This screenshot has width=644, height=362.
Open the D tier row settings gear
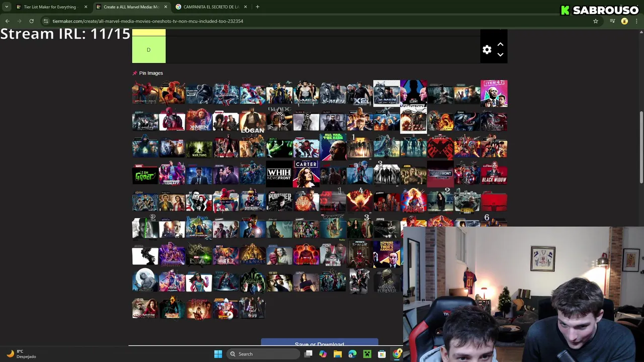tap(487, 50)
